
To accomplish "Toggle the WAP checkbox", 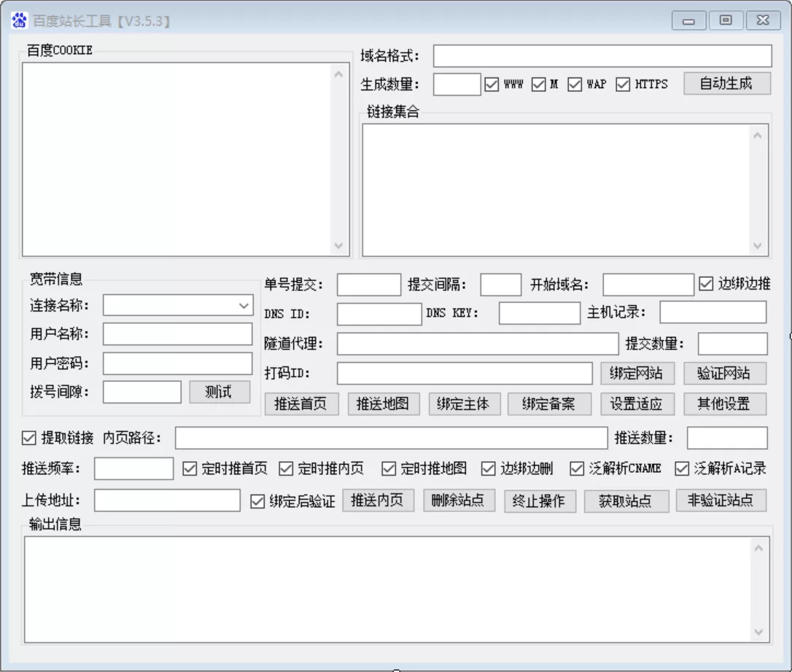I will [575, 85].
